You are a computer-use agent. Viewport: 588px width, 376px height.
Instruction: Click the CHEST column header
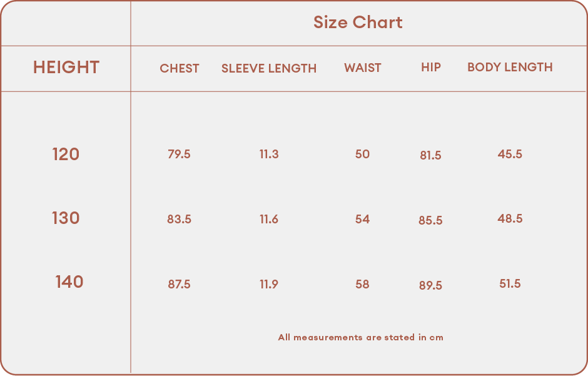click(x=180, y=68)
